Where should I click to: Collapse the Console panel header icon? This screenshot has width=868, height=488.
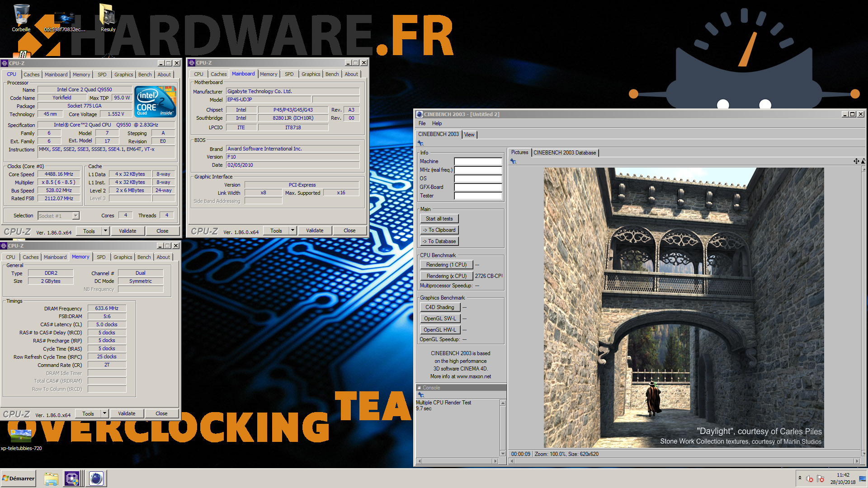pyautogui.click(x=419, y=388)
